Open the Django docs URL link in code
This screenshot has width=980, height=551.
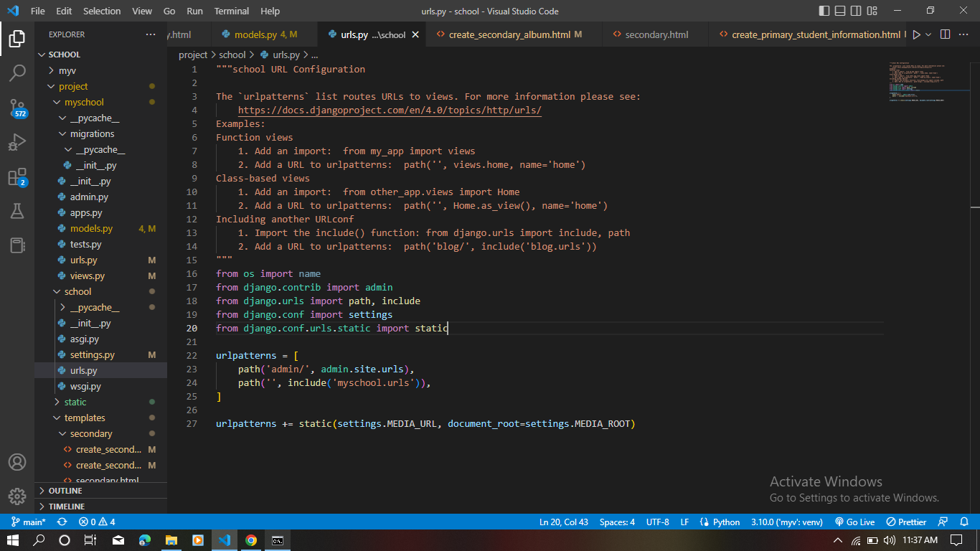click(390, 110)
